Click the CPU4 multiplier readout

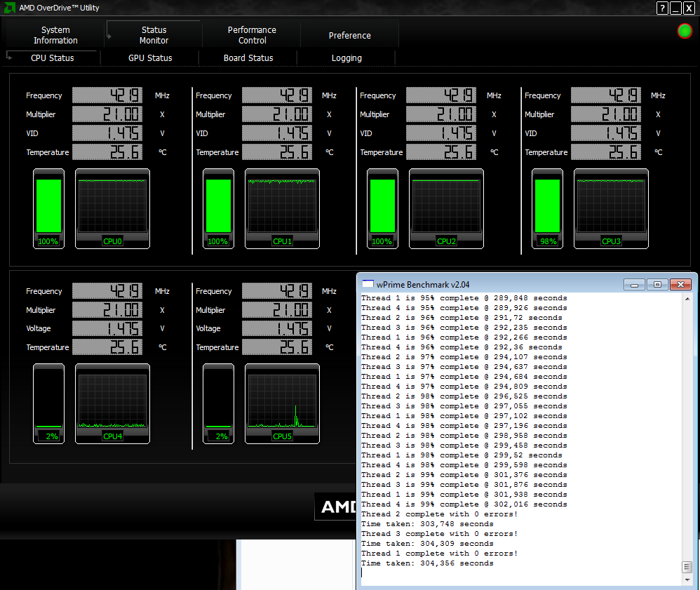click(107, 309)
